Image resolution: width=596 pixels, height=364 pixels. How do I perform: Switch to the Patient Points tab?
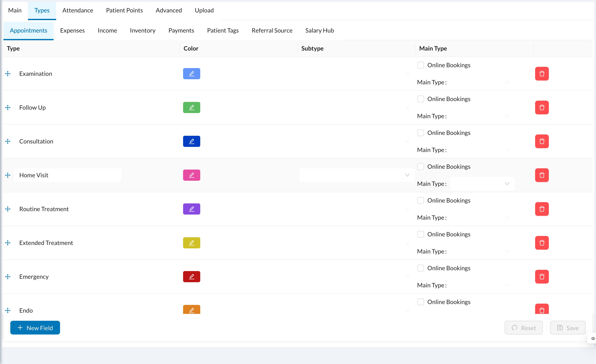click(x=124, y=10)
